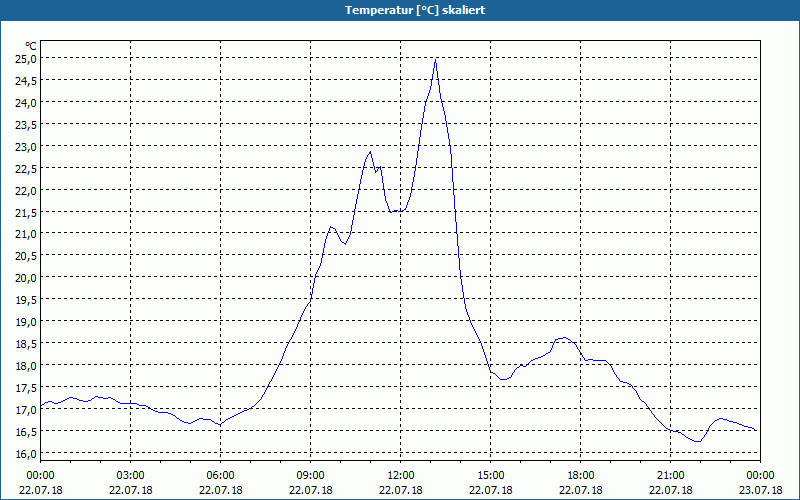800x500 pixels.
Task: Select the '18,5' scale value
Action: point(26,343)
